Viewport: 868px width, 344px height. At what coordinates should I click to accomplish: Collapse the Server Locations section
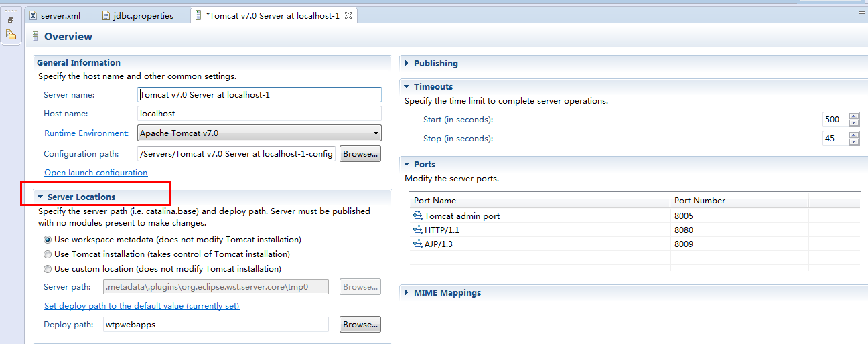(x=41, y=197)
